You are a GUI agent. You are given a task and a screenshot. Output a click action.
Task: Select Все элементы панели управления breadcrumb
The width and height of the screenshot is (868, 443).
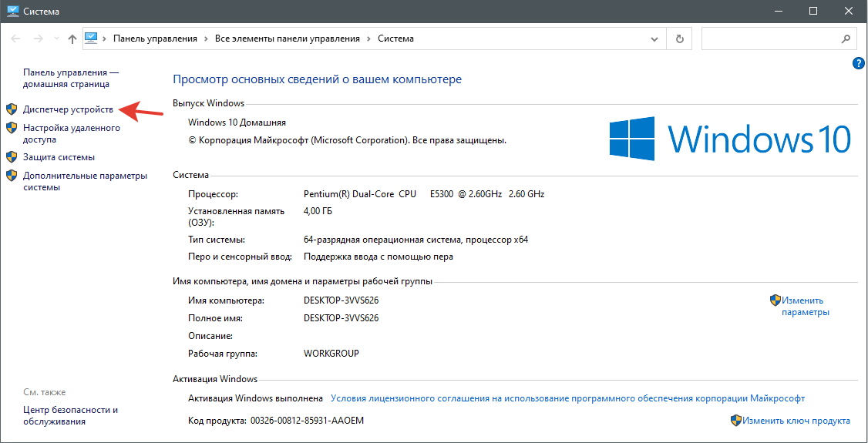pos(286,39)
